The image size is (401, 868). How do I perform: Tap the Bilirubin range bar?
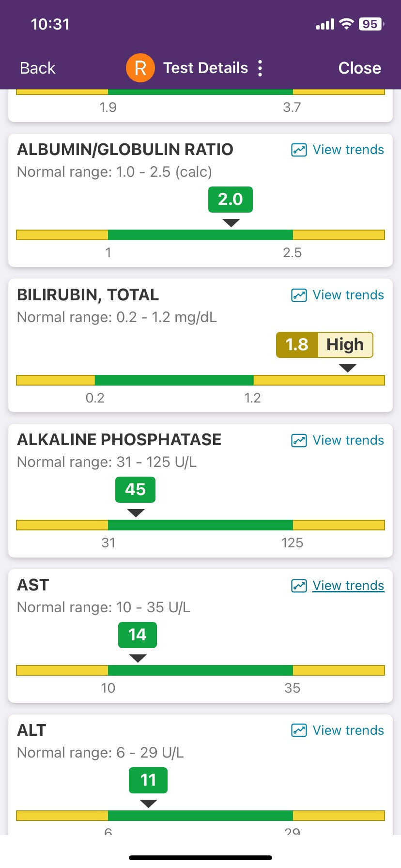[200, 380]
